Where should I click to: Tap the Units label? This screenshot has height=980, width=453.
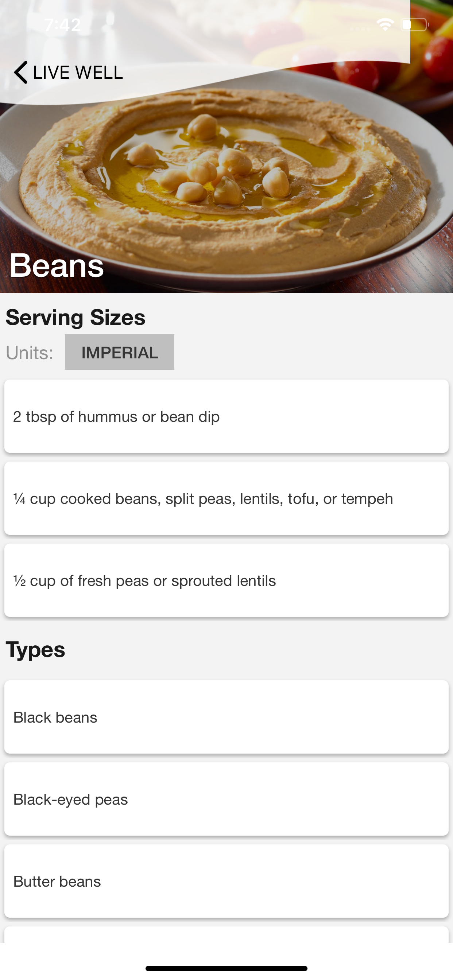point(30,353)
